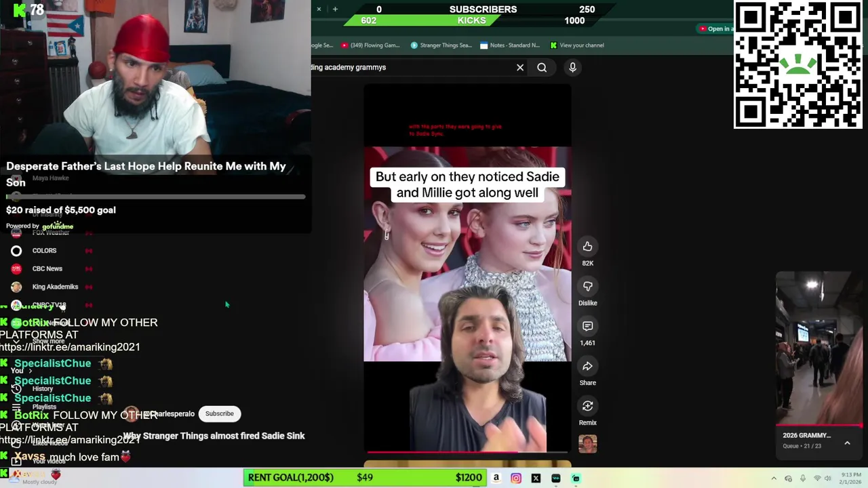Click the GoFundMe donation progress bar
868x488 pixels.
tap(156, 197)
